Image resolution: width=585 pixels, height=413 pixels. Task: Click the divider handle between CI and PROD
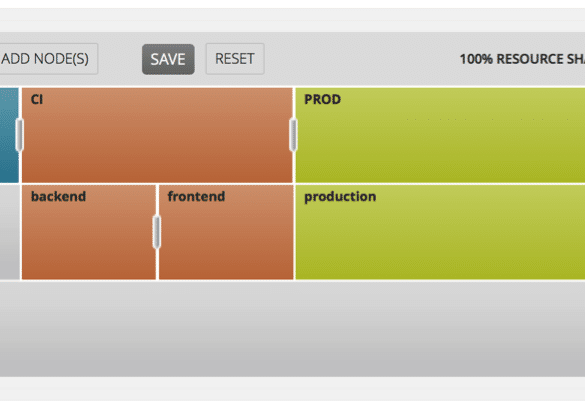[x=294, y=135]
